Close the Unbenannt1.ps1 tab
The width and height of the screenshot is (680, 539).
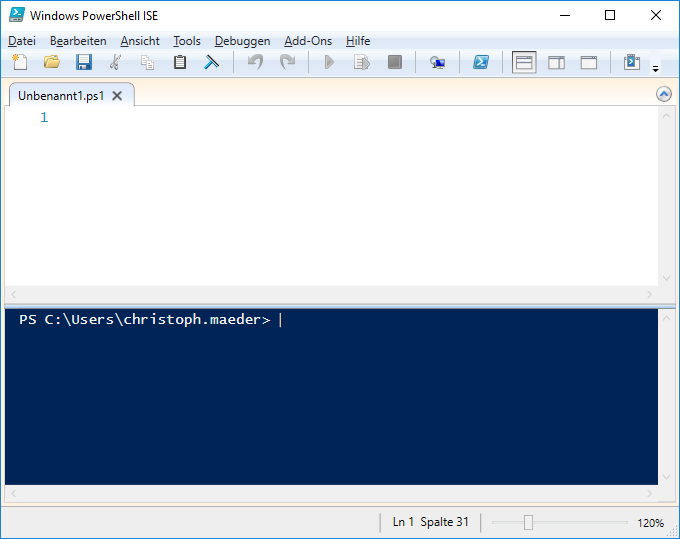coord(117,96)
